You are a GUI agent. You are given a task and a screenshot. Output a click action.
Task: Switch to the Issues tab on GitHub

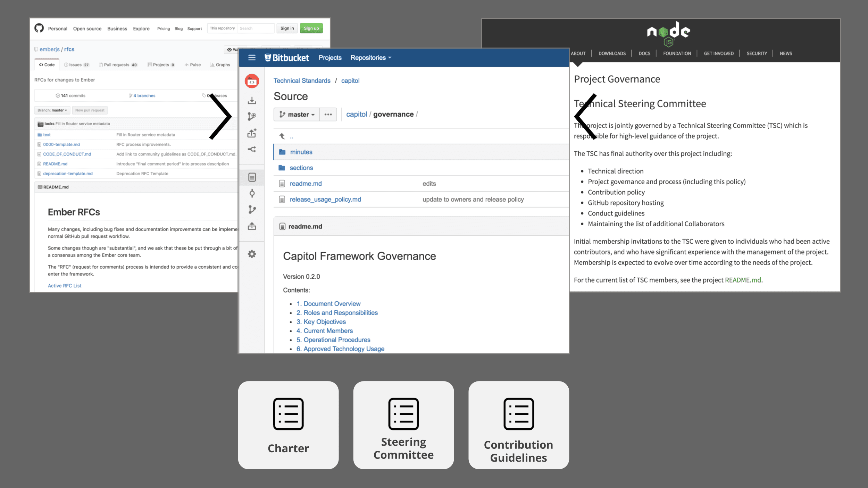pos(76,65)
